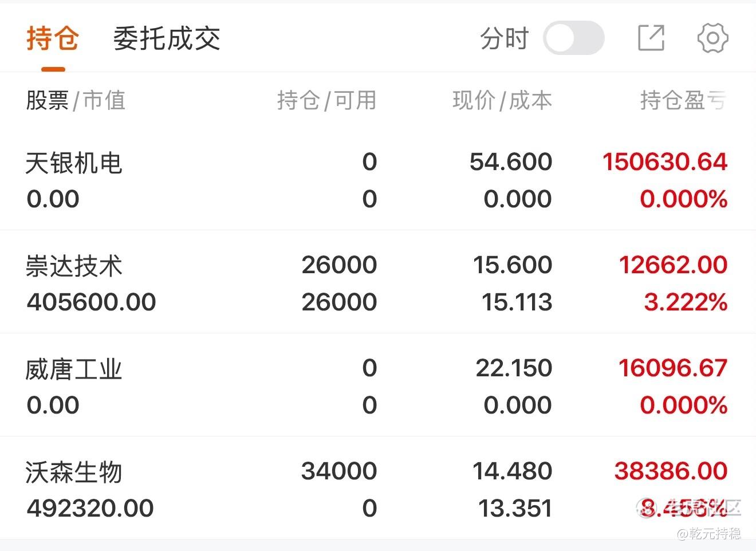756x551 pixels.
Task: Toggle the 分时 switch on
Action: 573,38
